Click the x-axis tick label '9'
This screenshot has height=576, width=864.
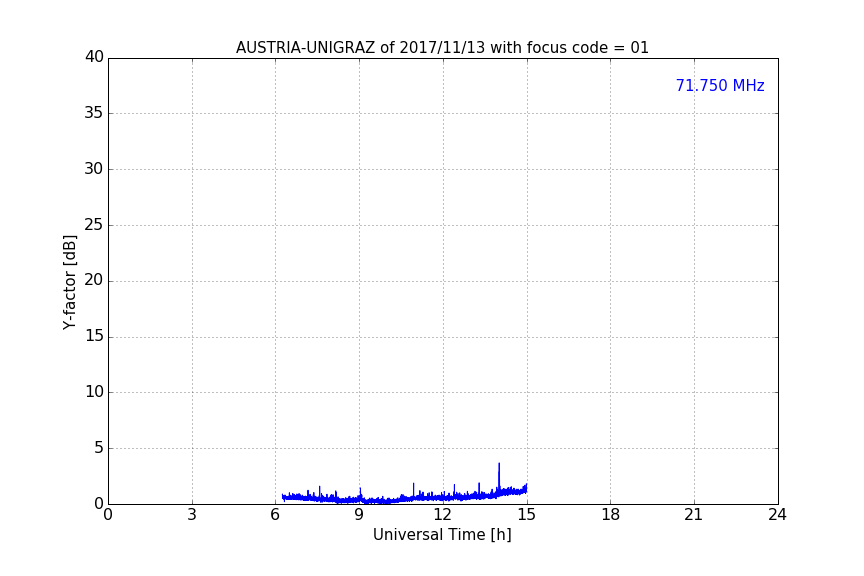pos(359,515)
